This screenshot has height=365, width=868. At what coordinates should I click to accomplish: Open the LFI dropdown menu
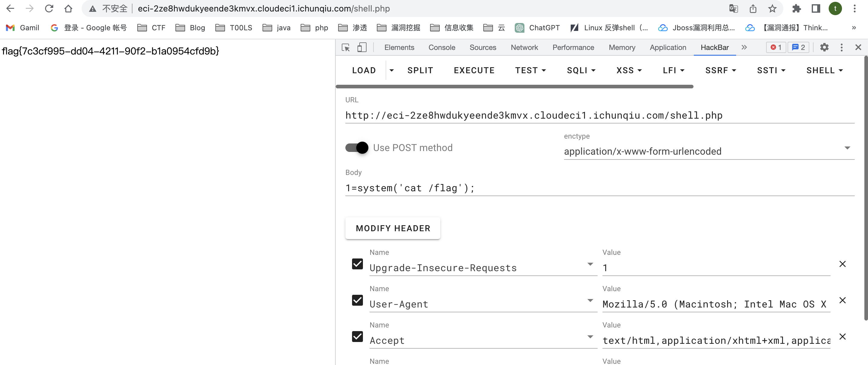[673, 71]
